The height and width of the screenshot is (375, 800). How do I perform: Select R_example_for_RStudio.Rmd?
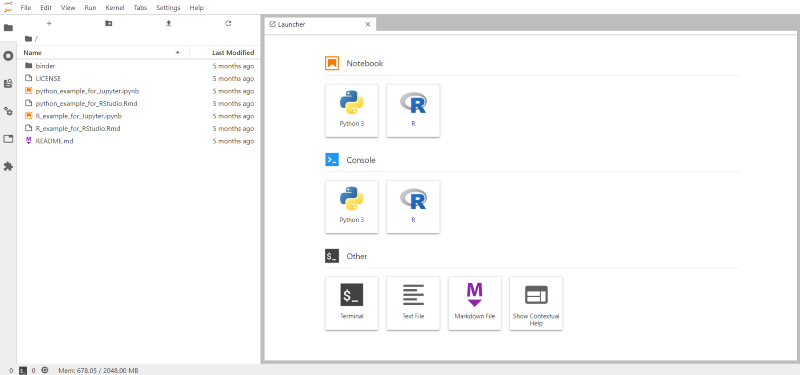(x=139, y=128)
